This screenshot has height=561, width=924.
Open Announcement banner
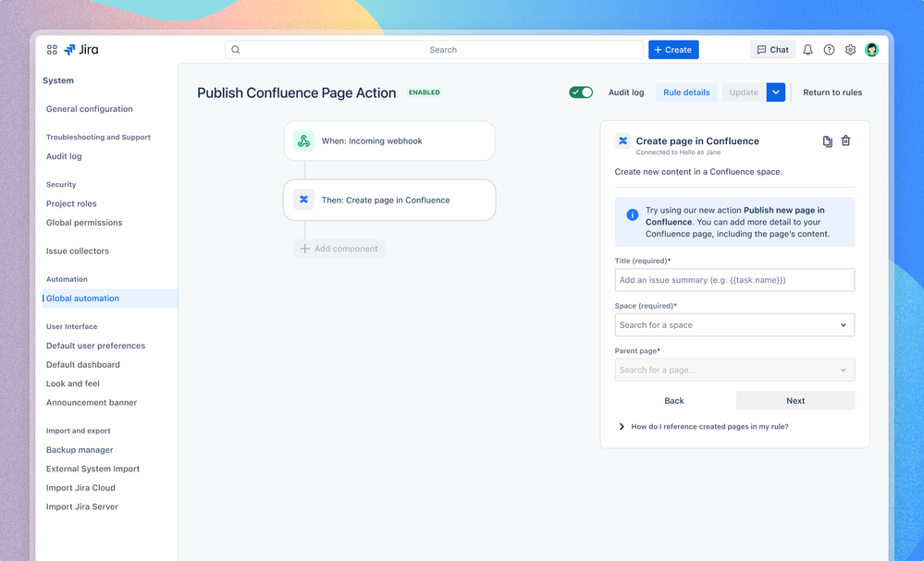click(92, 403)
